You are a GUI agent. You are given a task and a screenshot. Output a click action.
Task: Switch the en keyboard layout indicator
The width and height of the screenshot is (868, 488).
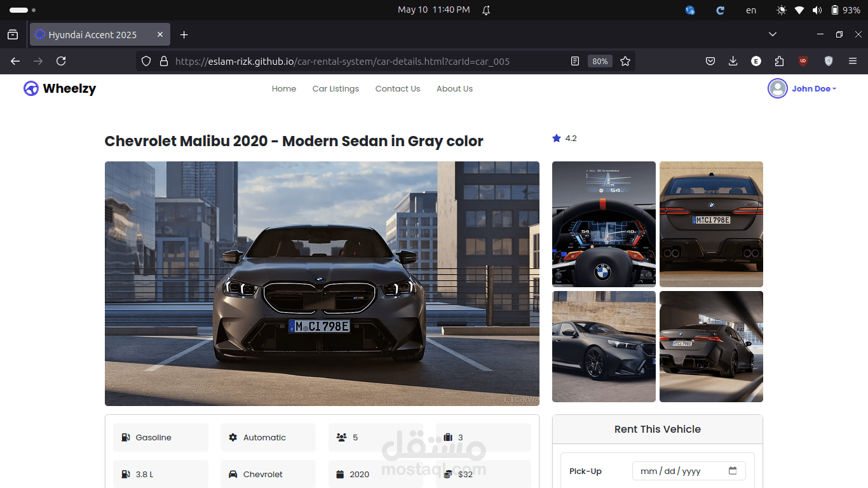[751, 10]
